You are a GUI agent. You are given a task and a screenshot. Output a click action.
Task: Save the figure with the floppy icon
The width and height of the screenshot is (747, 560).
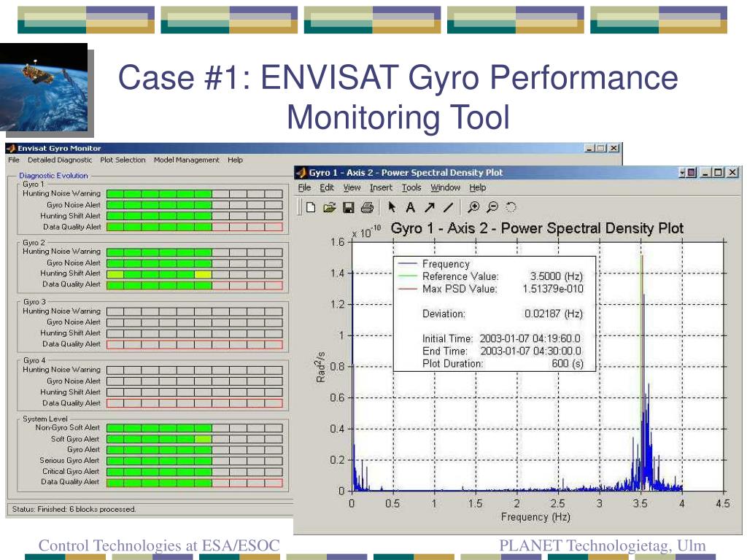click(348, 207)
